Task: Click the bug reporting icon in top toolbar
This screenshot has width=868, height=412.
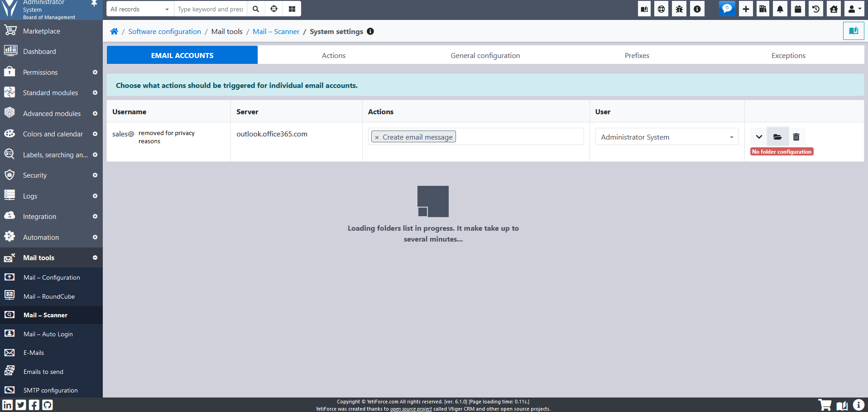Action: (679, 9)
